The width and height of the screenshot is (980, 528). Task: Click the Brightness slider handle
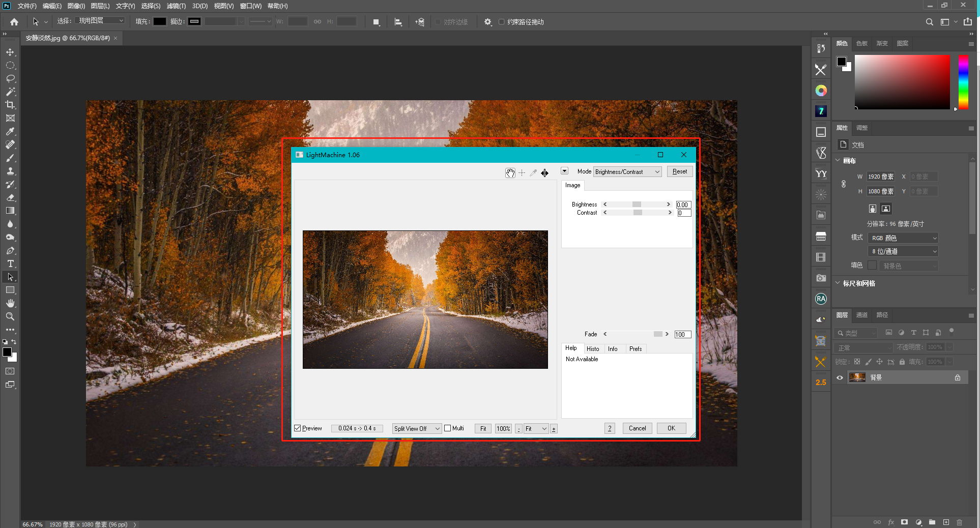coord(637,204)
